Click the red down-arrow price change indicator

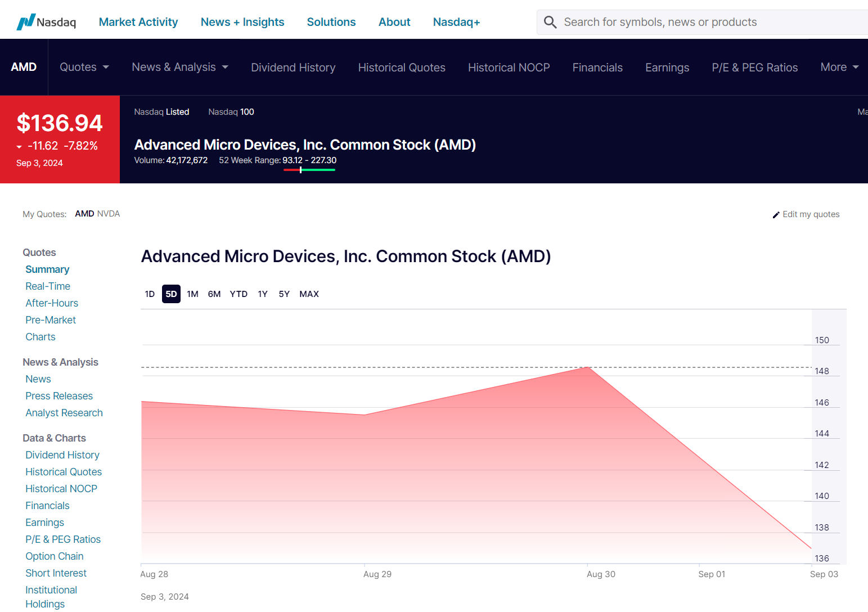point(19,147)
